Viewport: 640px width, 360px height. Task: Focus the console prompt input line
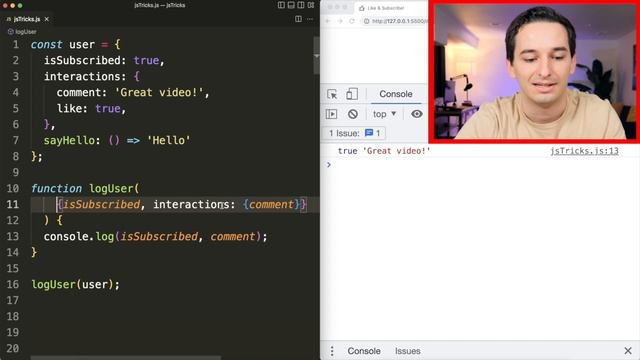pyautogui.click(x=480, y=165)
